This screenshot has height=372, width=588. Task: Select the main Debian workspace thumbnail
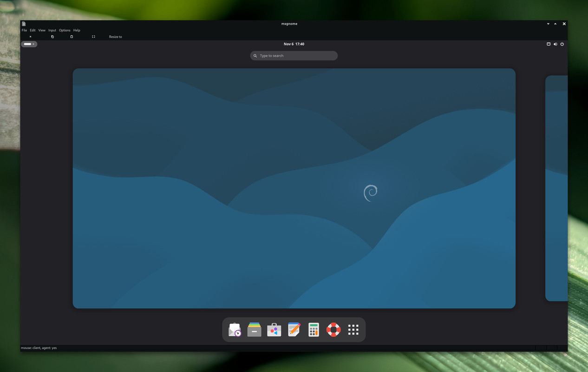[294, 188]
